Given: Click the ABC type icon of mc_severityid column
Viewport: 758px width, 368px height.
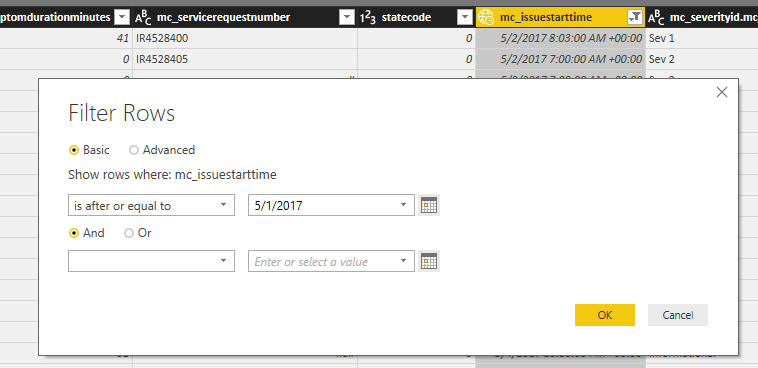Looking at the screenshot, I should click(x=656, y=18).
